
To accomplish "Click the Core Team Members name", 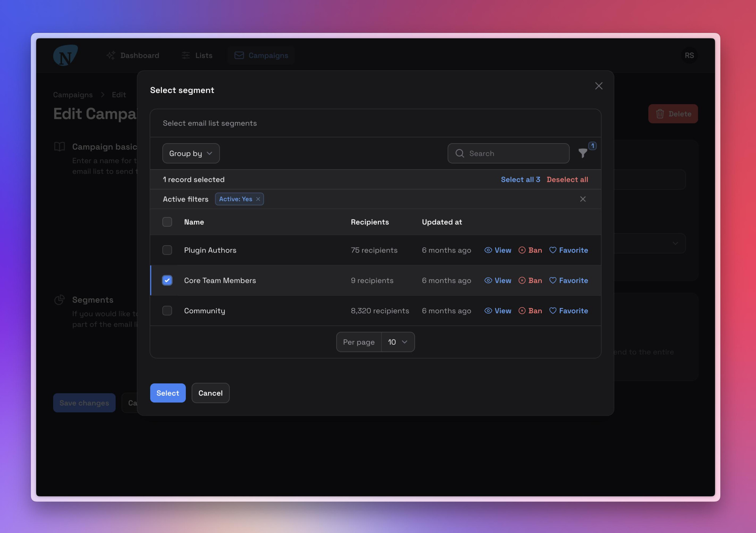I will 220,281.
